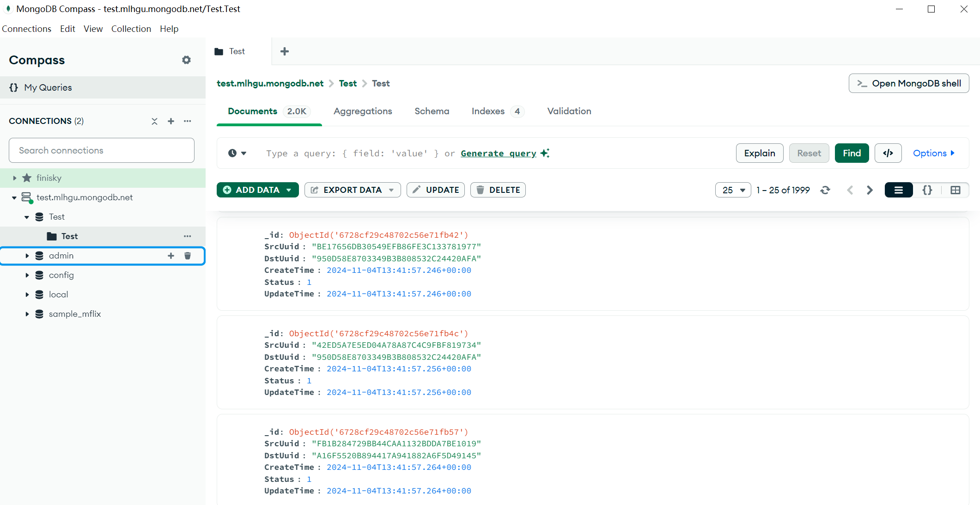Add new connection with plus icon

(171, 121)
